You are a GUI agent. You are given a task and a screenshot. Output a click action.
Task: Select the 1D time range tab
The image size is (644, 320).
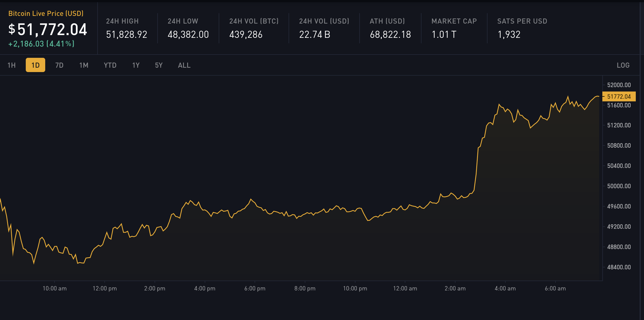[35, 65]
